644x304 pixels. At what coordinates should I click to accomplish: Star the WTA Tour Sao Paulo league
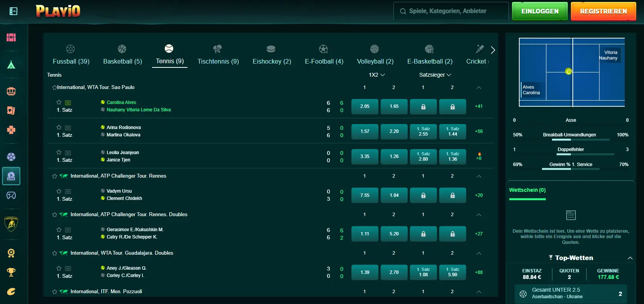54,87
